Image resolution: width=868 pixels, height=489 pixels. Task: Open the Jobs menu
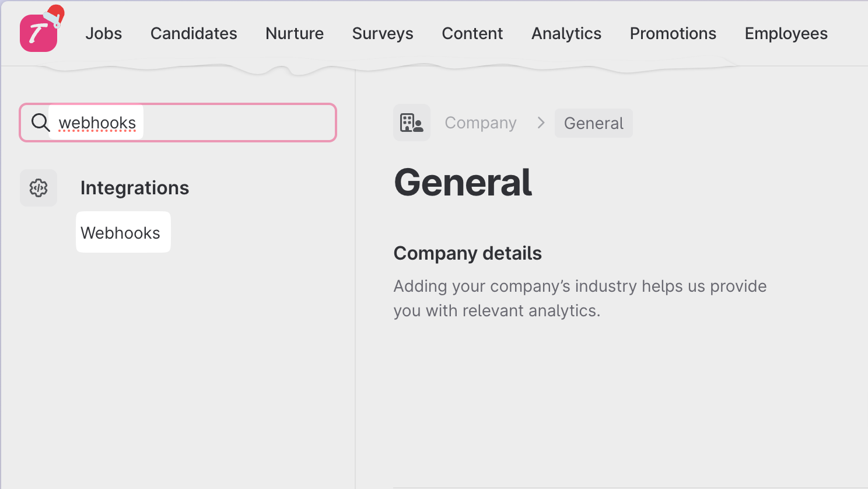(104, 33)
